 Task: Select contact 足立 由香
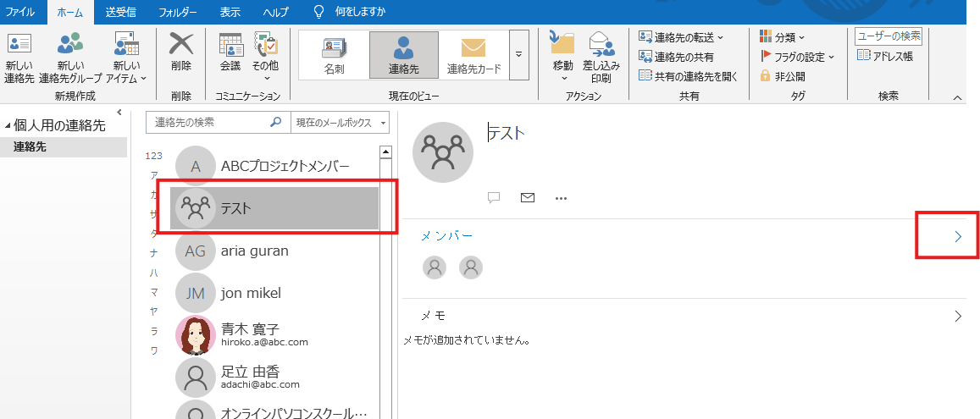click(274, 378)
